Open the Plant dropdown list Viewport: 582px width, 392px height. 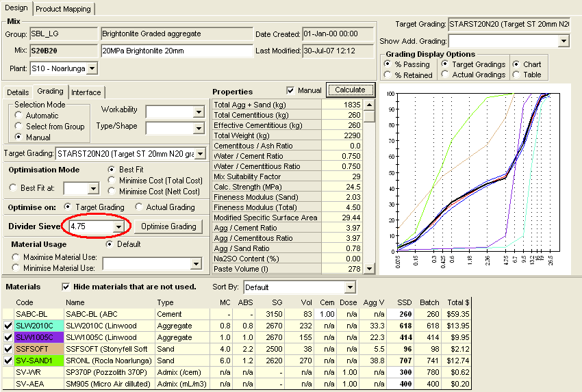pyautogui.click(x=92, y=68)
